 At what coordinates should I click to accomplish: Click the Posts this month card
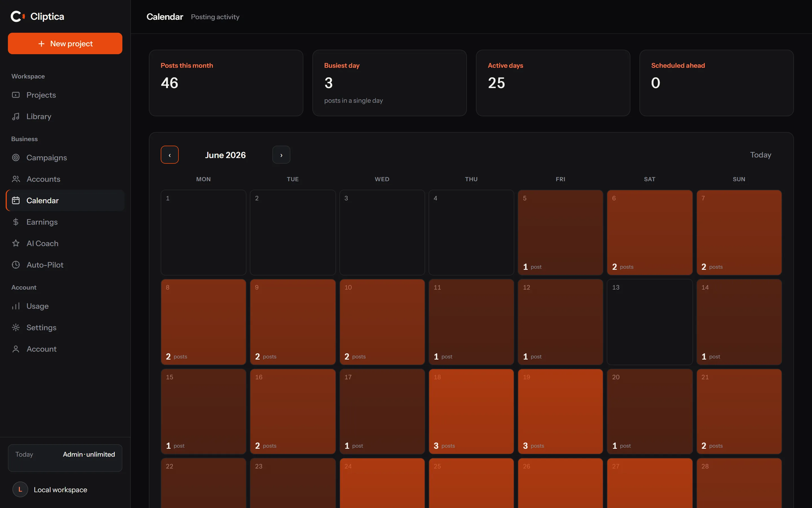226,83
